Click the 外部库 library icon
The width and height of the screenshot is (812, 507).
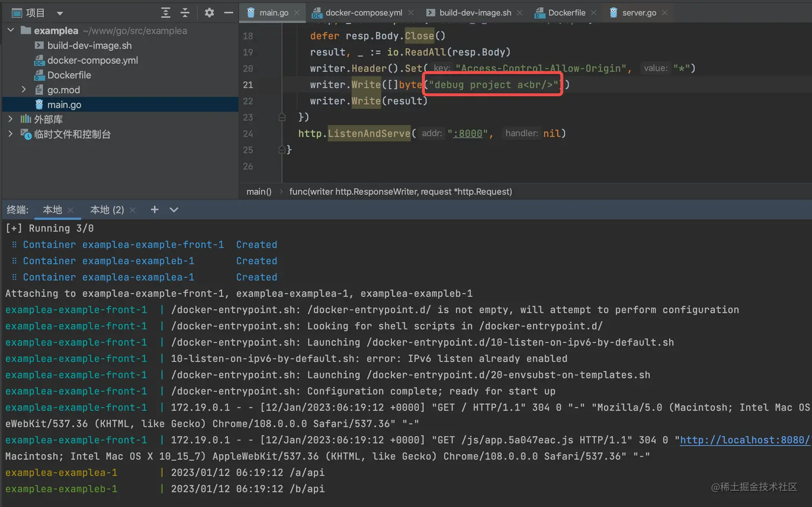click(26, 119)
